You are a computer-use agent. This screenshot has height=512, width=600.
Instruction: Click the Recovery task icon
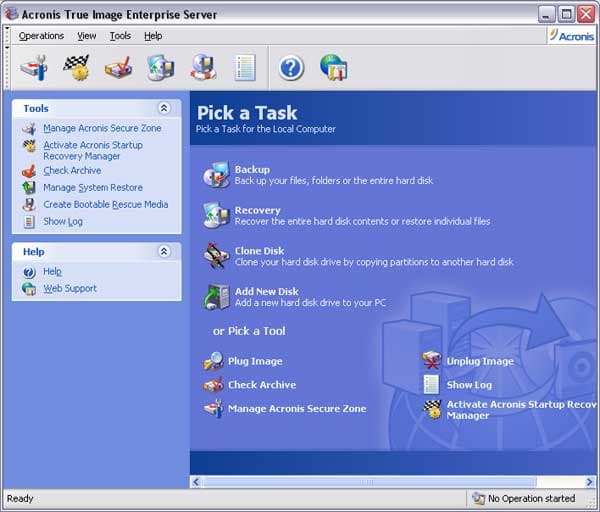point(216,215)
